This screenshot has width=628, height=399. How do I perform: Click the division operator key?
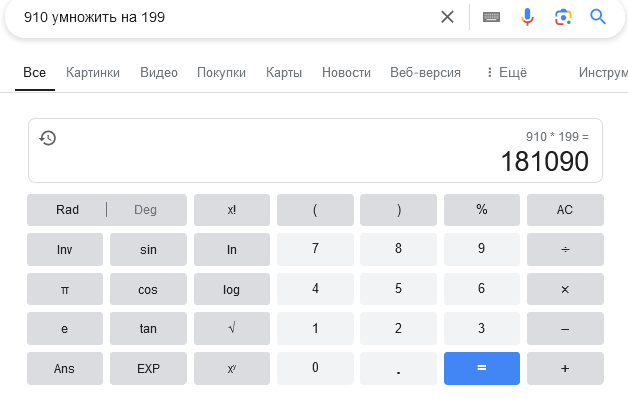tap(565, 249)
